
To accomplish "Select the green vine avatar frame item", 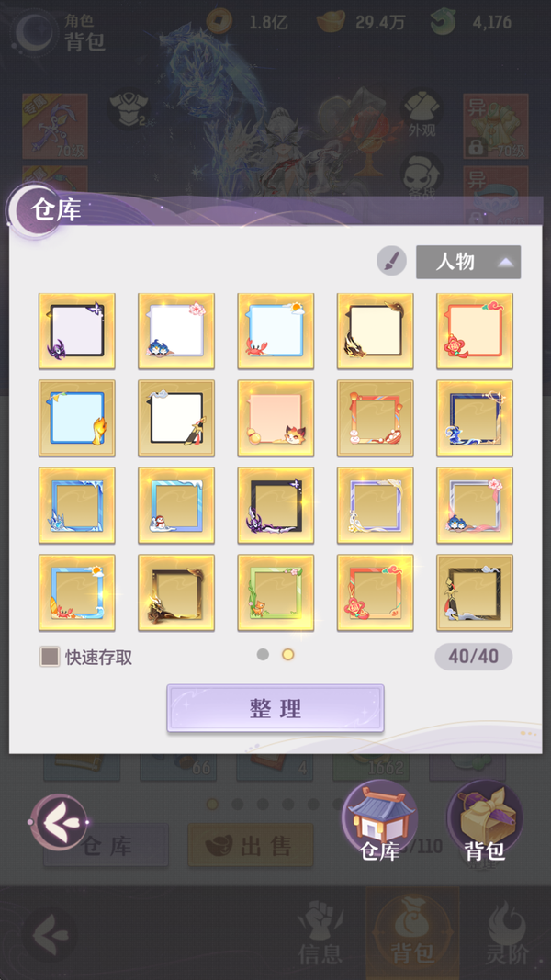I will (x=275, y=592).
